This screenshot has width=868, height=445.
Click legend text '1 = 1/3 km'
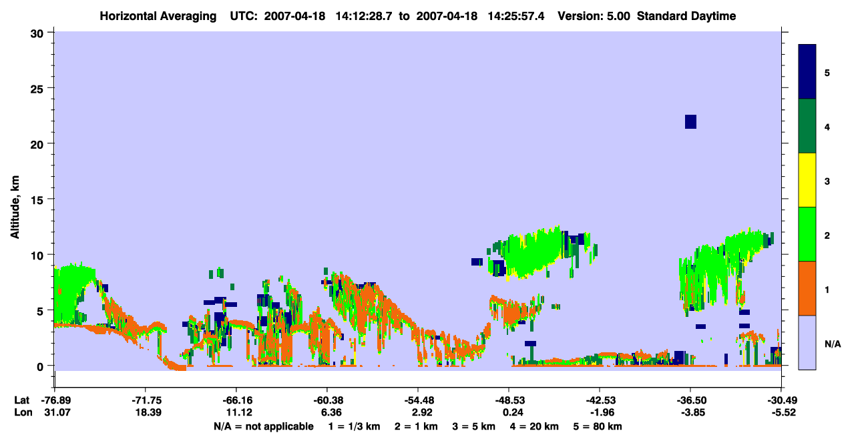(x=354, y=426)
